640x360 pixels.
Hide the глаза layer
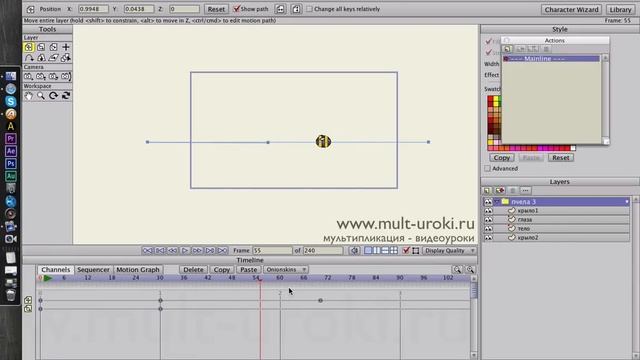488,220
